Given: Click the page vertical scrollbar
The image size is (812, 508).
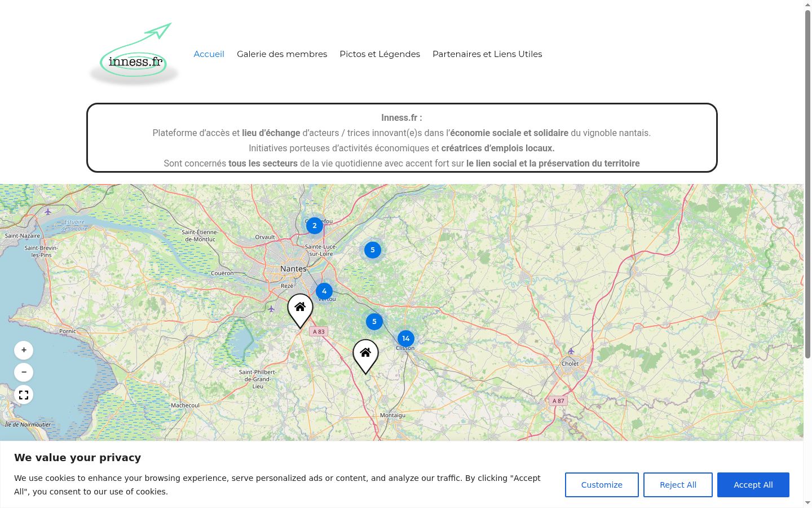Looking at the screenshot, I should [x=807, y=183].
